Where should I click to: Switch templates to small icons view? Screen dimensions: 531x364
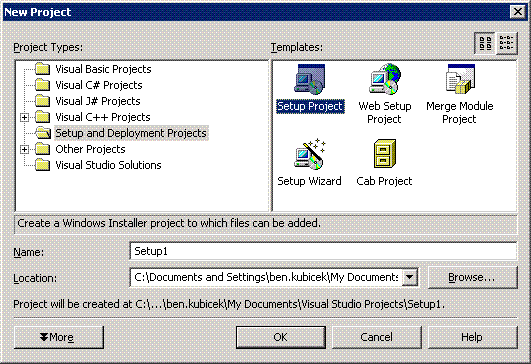[507, 43]
